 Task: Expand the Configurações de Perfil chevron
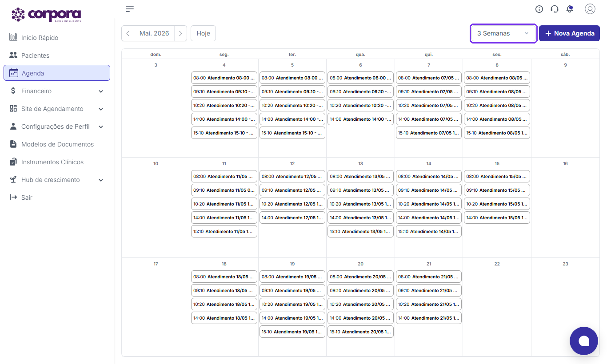(x=101, y=127)
